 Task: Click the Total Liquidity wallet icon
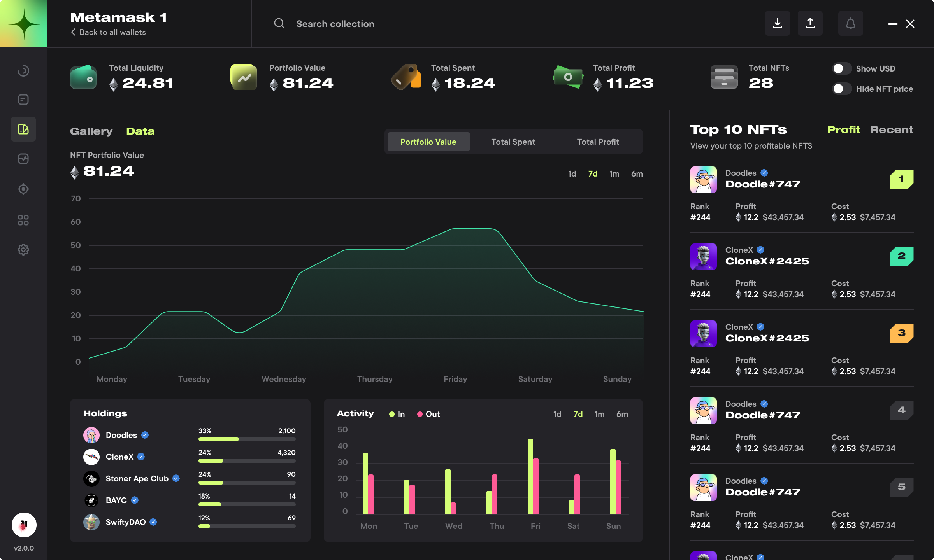[83, 77]
